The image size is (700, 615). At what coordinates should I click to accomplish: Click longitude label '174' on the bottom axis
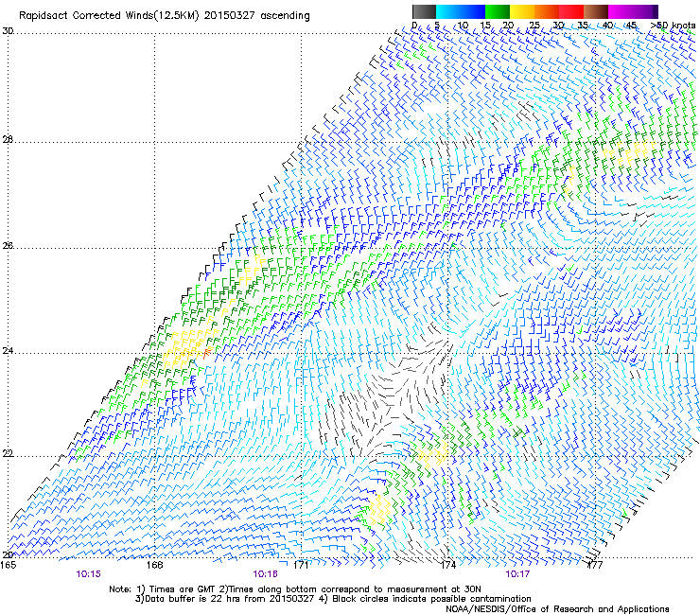click(x=447, y=565)
